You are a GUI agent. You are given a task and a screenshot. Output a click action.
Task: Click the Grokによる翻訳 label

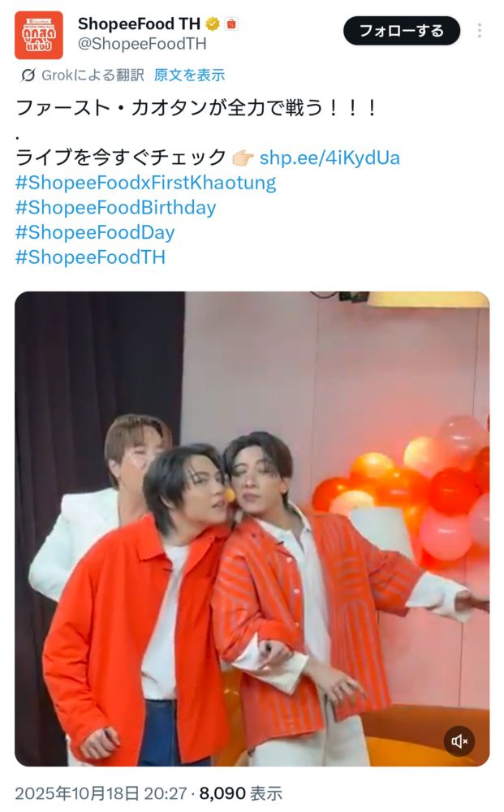point(93,76)
